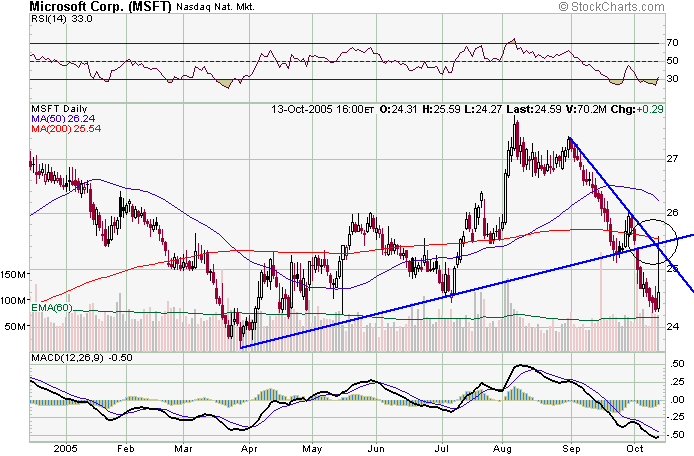The image size is (694, 456).
Task: Click the Nasdaq Nat. Mkt. exchange label
Action: [215, 7]
